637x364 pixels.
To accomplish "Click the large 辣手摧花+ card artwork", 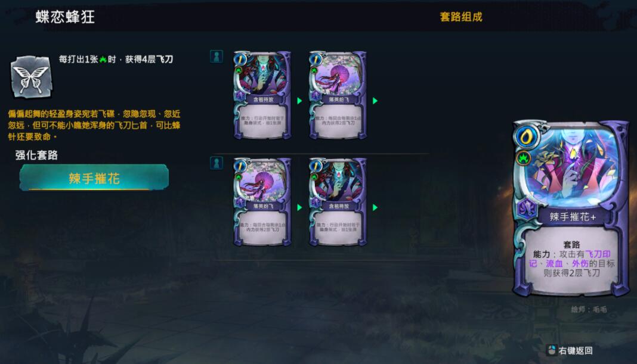I will point(573,166).
